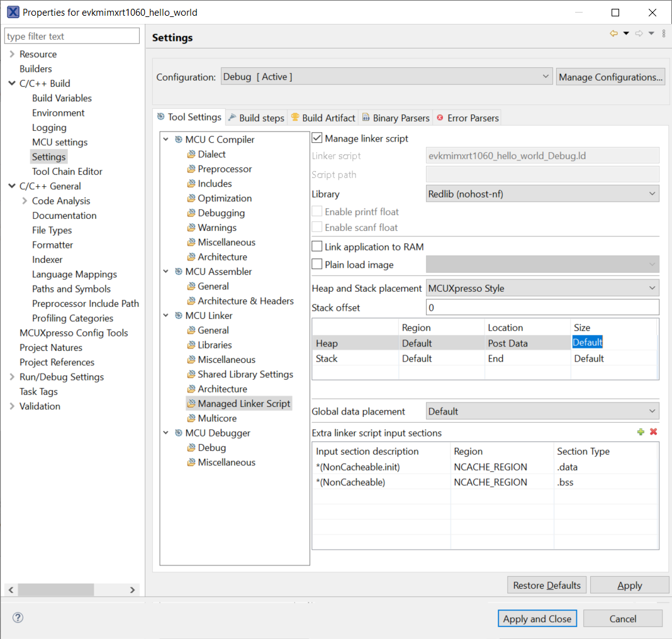
Task: Click the Optimization option icon
Action: coord(191,198)
